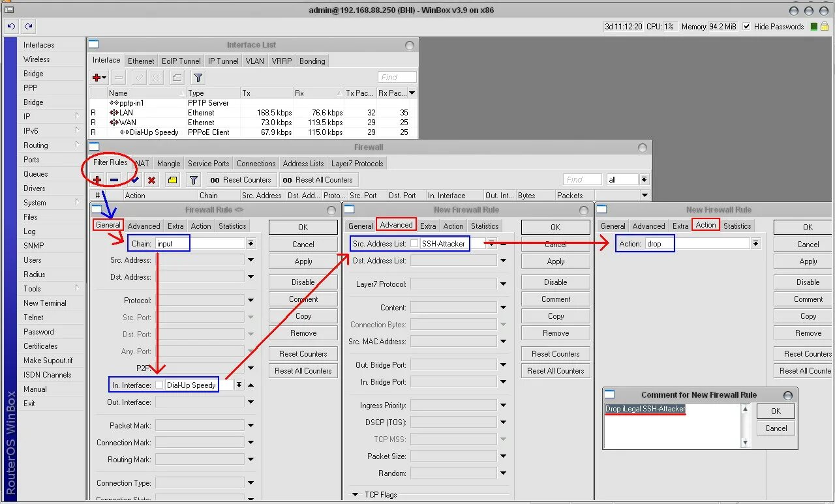Toggle the Hide Passwords checkbox
Screen dimensions: 835x504
748,27
